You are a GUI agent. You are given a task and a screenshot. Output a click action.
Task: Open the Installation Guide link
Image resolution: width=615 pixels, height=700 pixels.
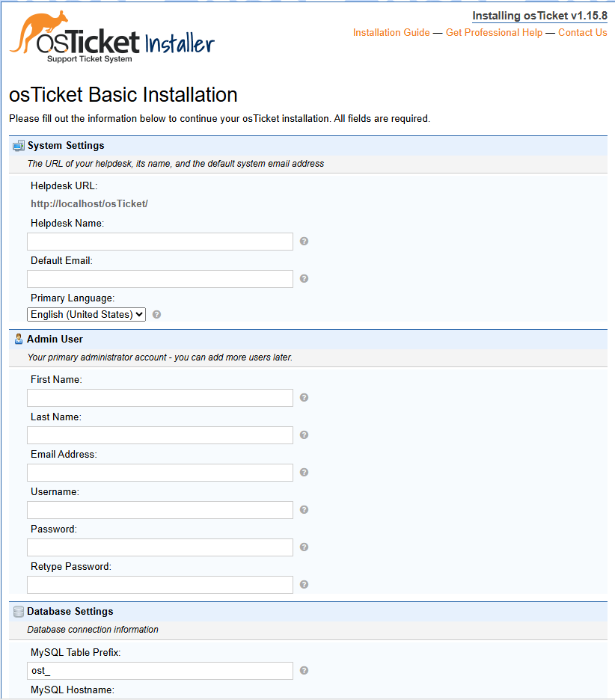(x=391, y=32)
